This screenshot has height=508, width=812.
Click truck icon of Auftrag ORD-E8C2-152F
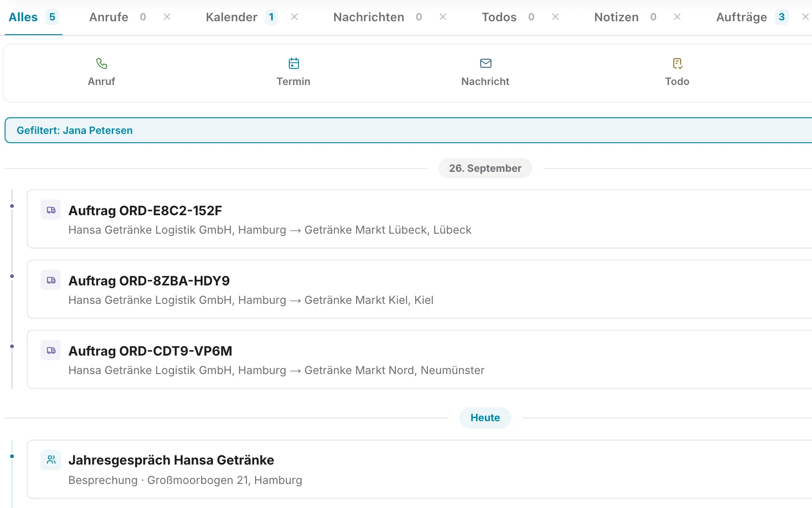[51, 210]
